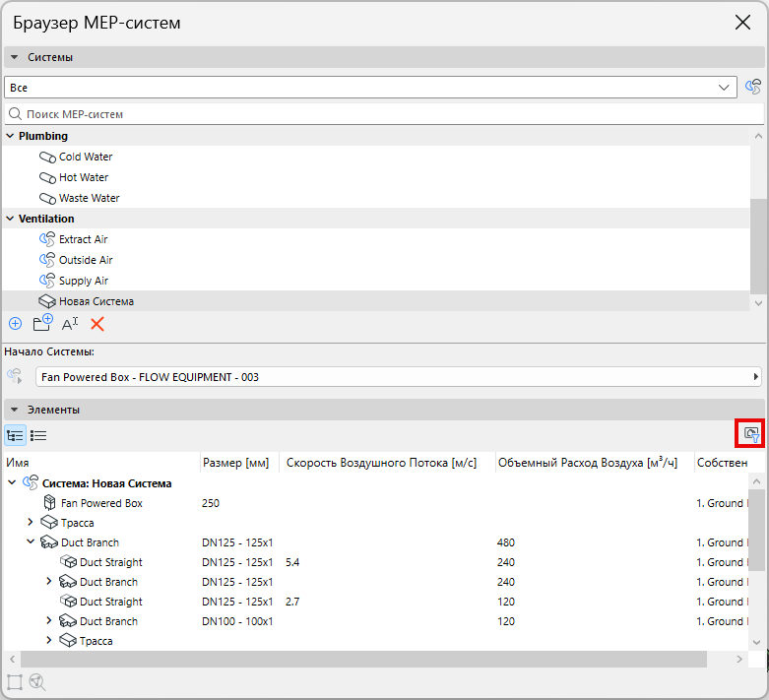Click the Outside Air system icon

point(47,260)
